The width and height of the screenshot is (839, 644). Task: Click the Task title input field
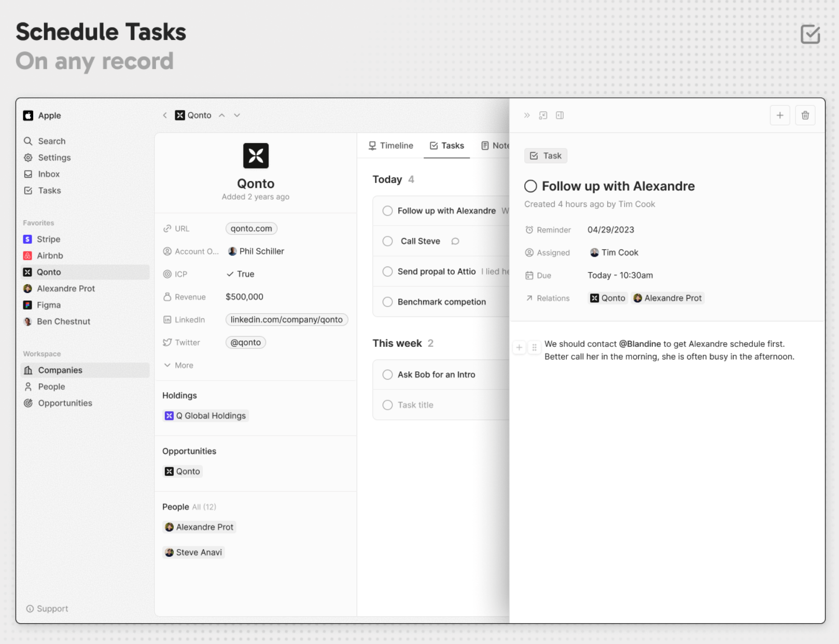pos(415,405)
